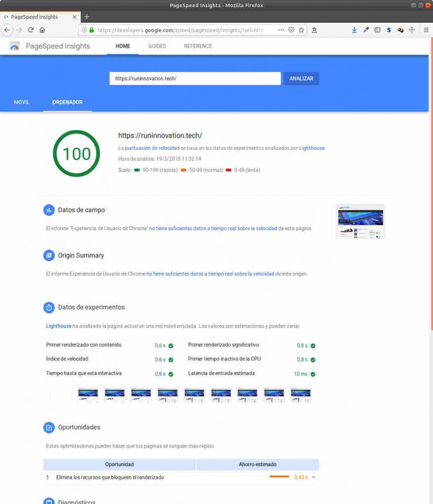The width and height of the screenshot is (433, 504).
Task: Click the browser Back arrow button
Action: (7, 30)
